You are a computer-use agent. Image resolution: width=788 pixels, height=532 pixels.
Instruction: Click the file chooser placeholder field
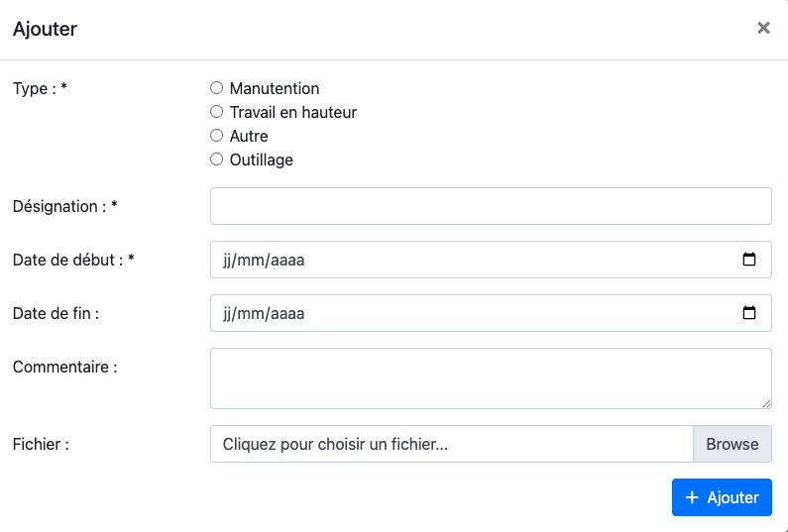tap(451, 445)
